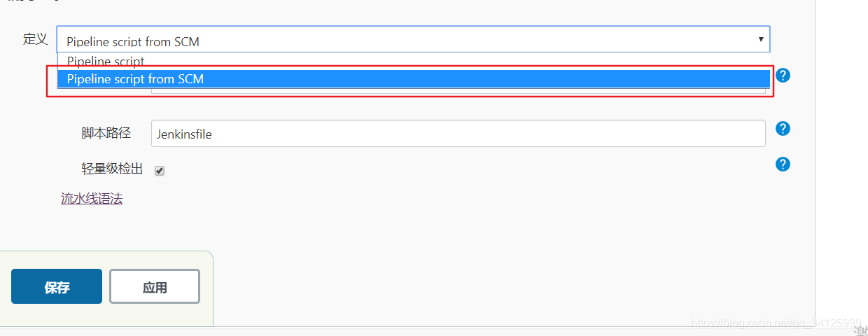Click the selected text inside 定义 box
The image size is (868, 336).
coord(133,41)
